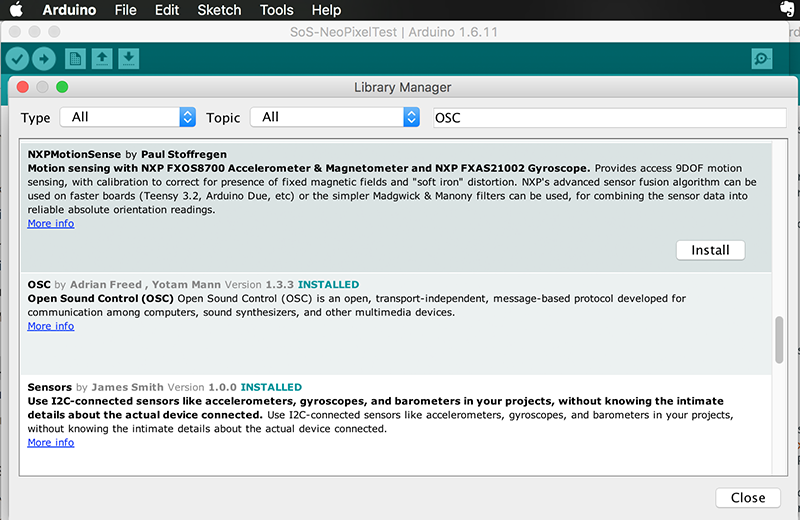Open the Sketch menu
The image size is (800, 520).
[219, 10]
